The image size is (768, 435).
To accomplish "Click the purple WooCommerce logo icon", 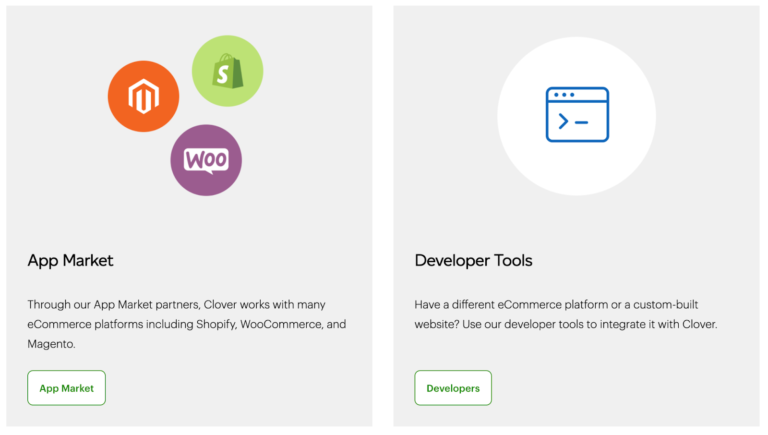I will pyautogui.click(x=206, y=160).
